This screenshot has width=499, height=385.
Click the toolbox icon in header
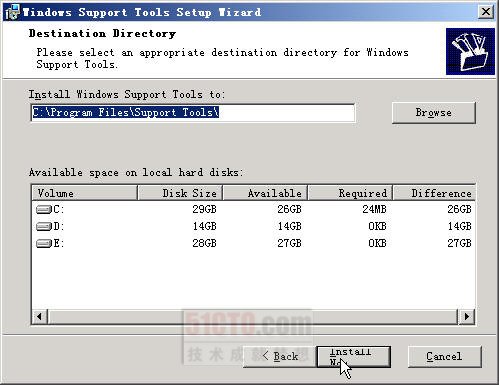pos(470,52)
